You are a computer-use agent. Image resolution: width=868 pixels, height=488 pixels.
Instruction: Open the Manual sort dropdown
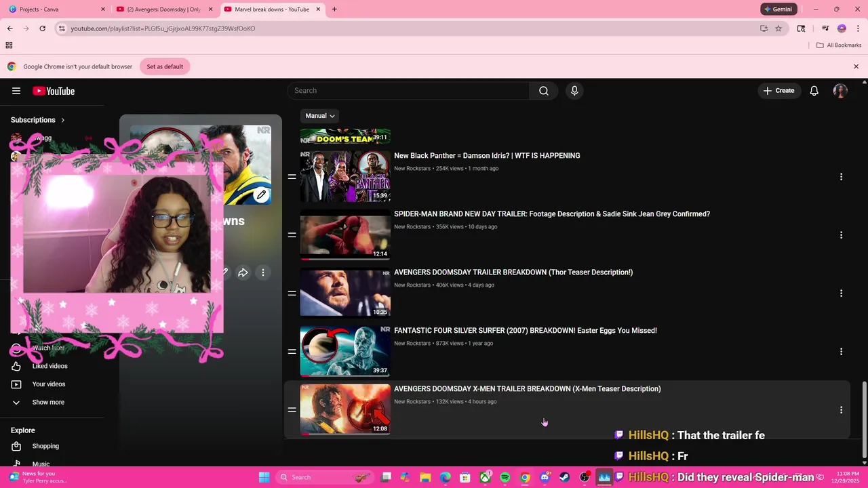coord(320,116)
